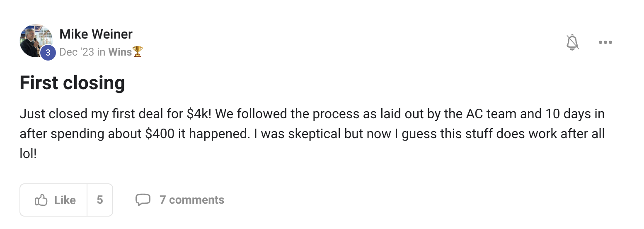This screenshot has width=644, height=229.
Task: Open the 7 comments link
Action: click(191, 200)
